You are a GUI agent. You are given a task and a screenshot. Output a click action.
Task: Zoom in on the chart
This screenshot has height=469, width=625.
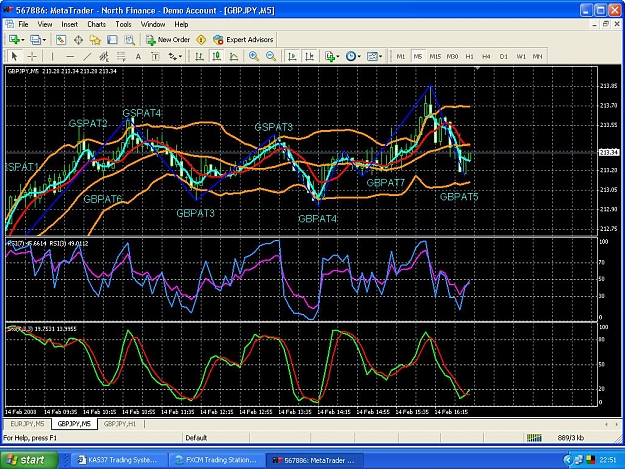point(254,56)
